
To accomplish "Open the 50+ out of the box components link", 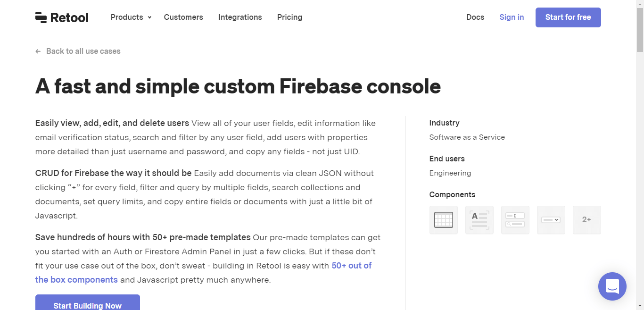I will point(352,266).
